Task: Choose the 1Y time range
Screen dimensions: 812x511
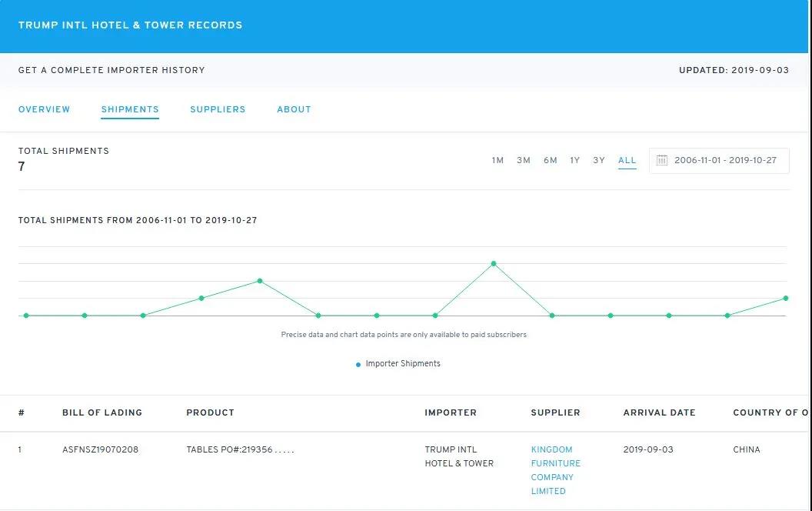Action: click(x=575, y=160)
